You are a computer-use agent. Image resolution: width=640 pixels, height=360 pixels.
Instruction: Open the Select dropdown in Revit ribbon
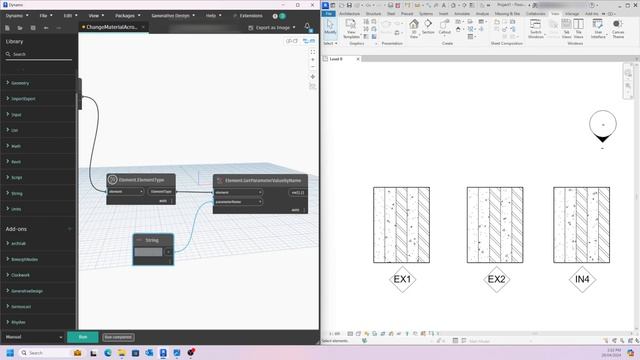pos(330,43)
